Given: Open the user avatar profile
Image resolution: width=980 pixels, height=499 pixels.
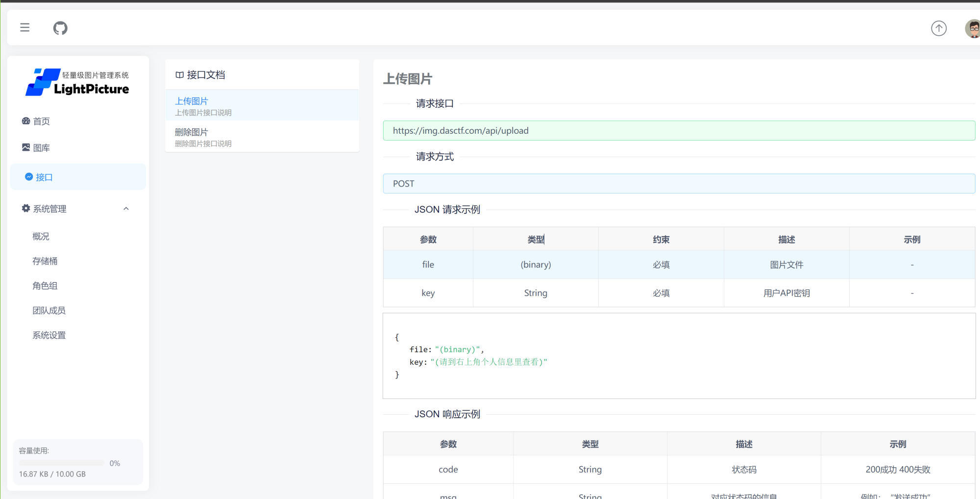Looking at the screenshot, I should click(x=973, y=28).
